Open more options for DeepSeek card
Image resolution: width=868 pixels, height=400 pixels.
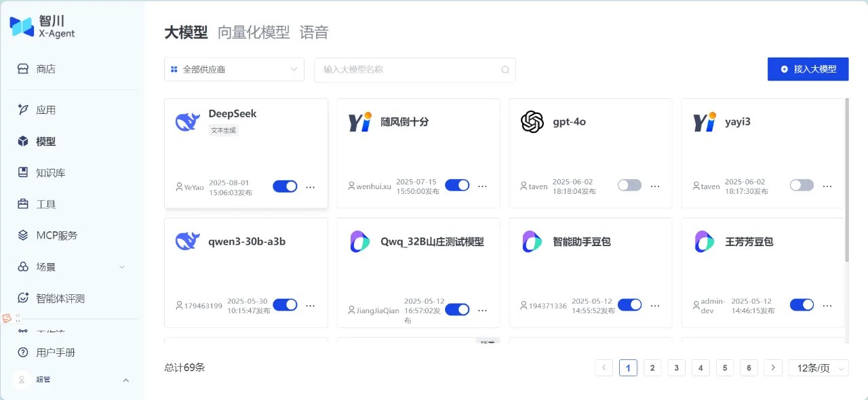click(x=311, y=186)
